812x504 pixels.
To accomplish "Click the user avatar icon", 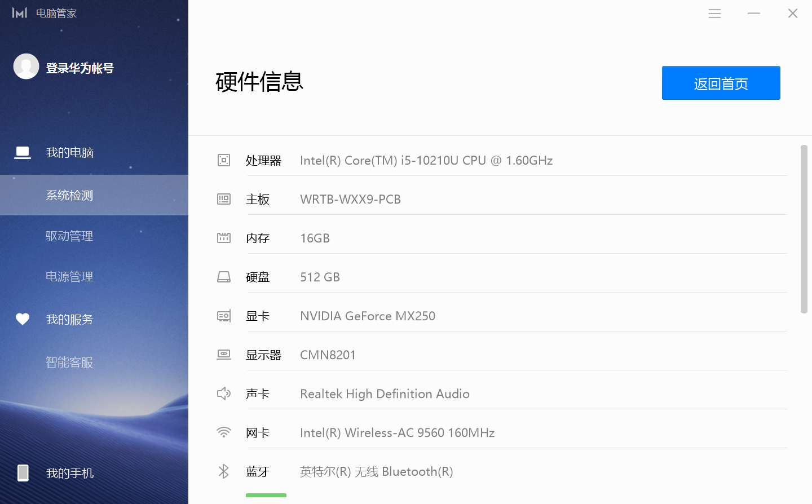I will (x=26, y=67).
